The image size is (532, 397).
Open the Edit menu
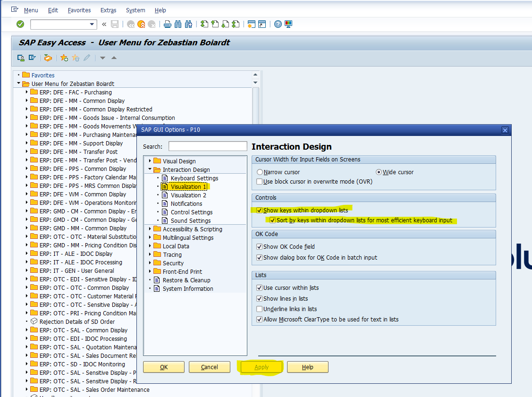53,10
